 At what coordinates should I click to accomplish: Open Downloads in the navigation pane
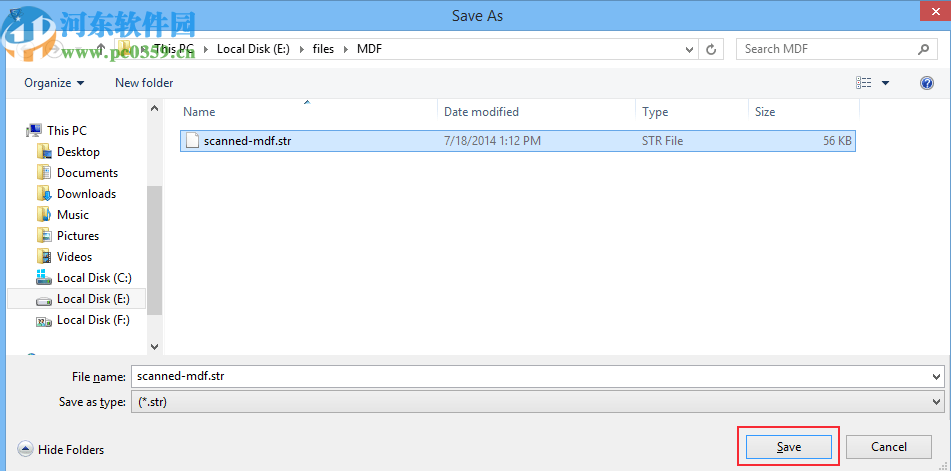pos(86,194)
